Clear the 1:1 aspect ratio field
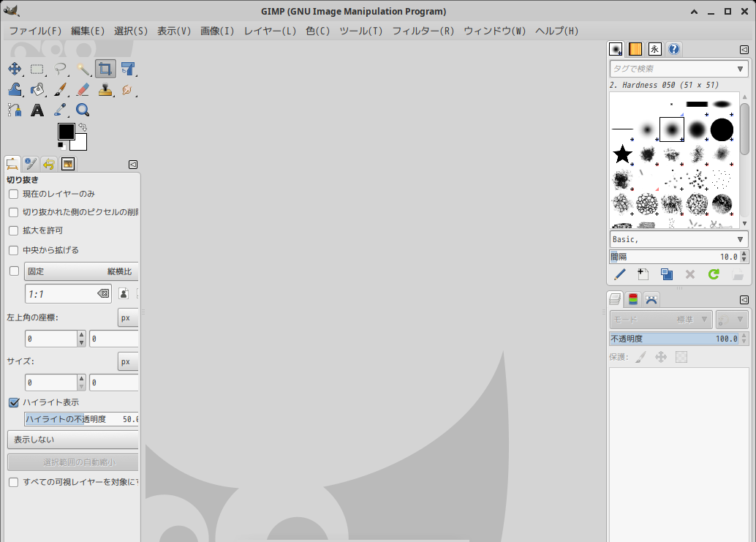 [x=103, y=293]
